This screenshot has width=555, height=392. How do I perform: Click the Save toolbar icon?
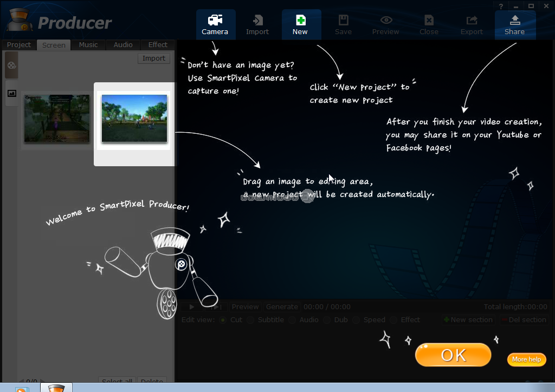(x=343, y=24)
